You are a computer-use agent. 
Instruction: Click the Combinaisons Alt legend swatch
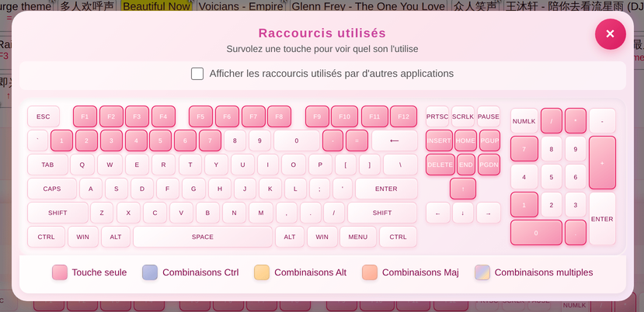pyautogui.click(x=262, y=272)
